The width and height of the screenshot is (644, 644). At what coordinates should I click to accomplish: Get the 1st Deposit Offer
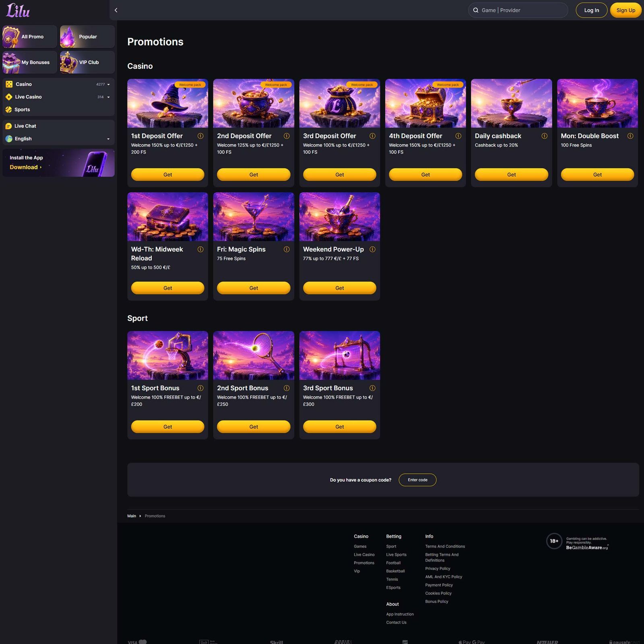[167, 175]
